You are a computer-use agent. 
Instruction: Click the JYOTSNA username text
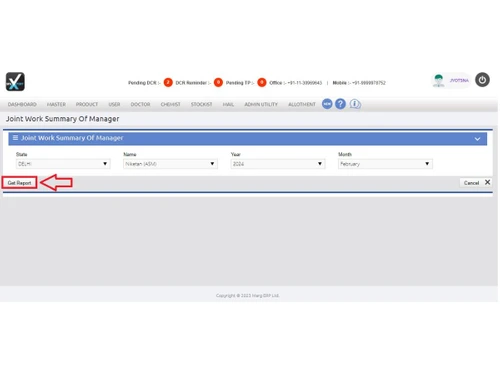click(x=459, y=80)
